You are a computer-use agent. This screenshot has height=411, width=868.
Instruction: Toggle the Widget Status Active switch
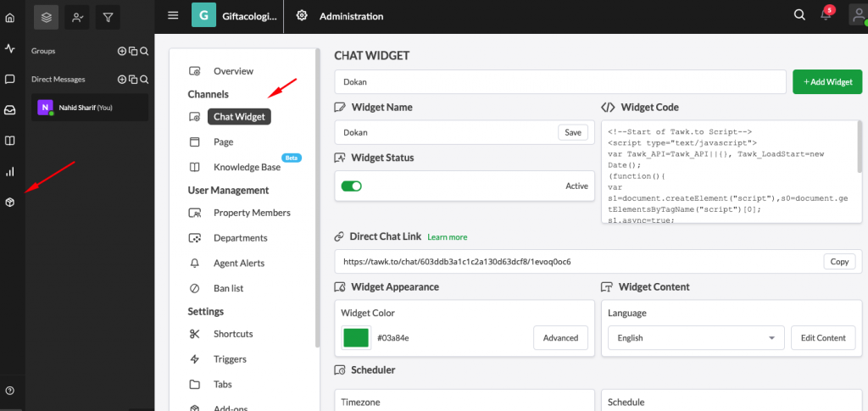coord(352,186)
